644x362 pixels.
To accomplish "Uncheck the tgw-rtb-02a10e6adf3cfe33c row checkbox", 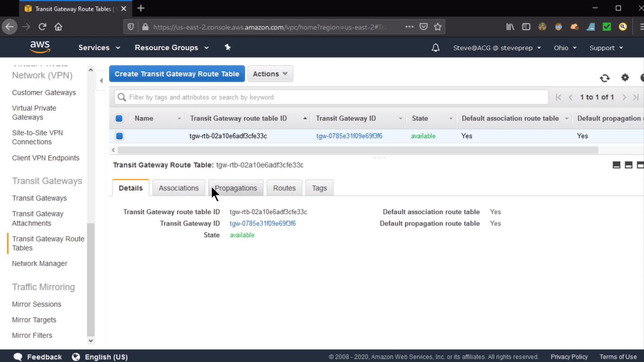I will pyautogui.click(x=119, y=136).
